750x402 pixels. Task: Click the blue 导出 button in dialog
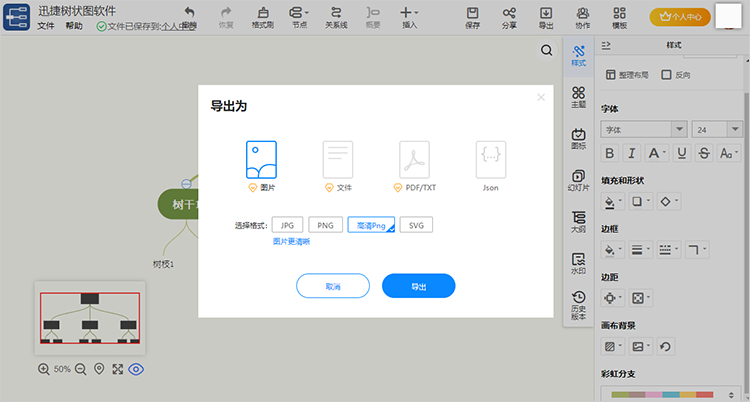pos(418,286)
